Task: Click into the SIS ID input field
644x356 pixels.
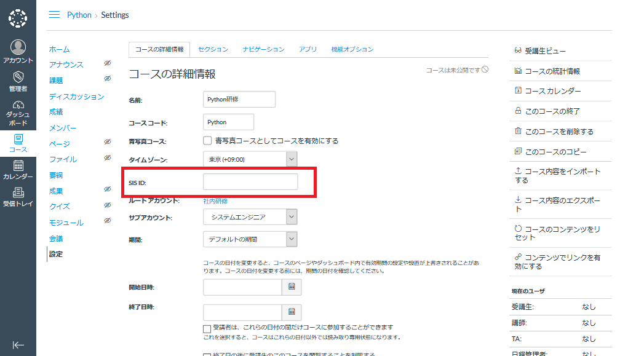Action: 250,182
